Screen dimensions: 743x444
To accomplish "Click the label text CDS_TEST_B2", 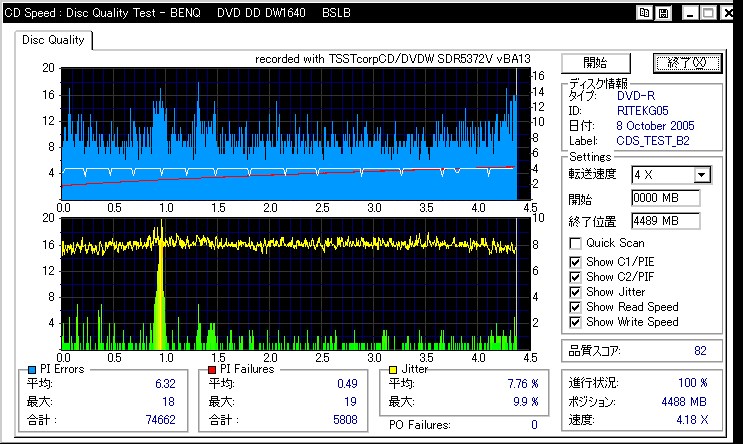I will click(653, 141).
